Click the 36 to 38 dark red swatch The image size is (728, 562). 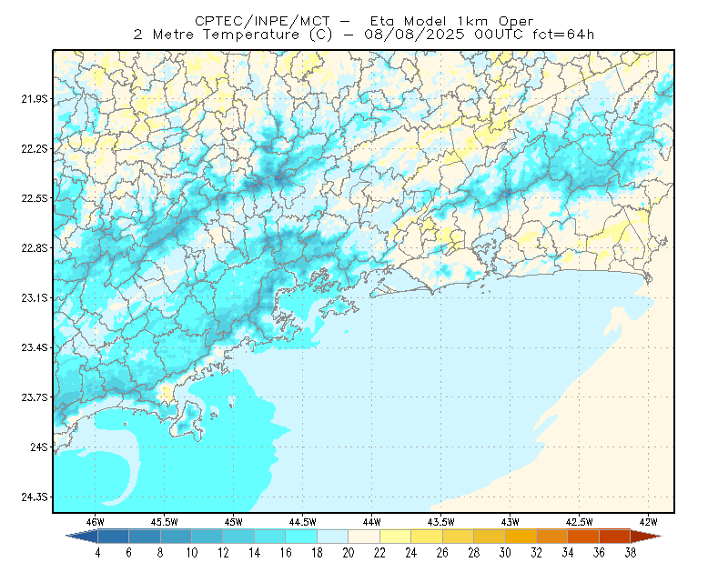[614, 537]
